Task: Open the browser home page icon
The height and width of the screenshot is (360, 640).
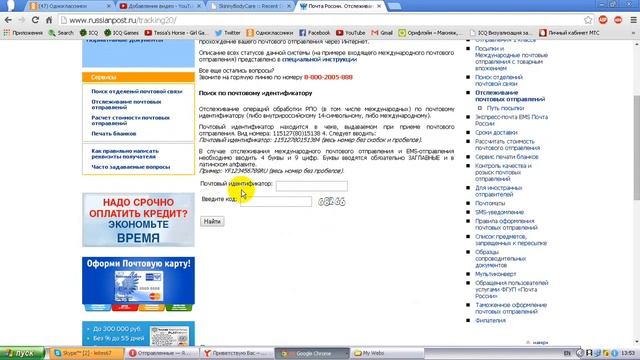Action: click(x=49, y=20)
